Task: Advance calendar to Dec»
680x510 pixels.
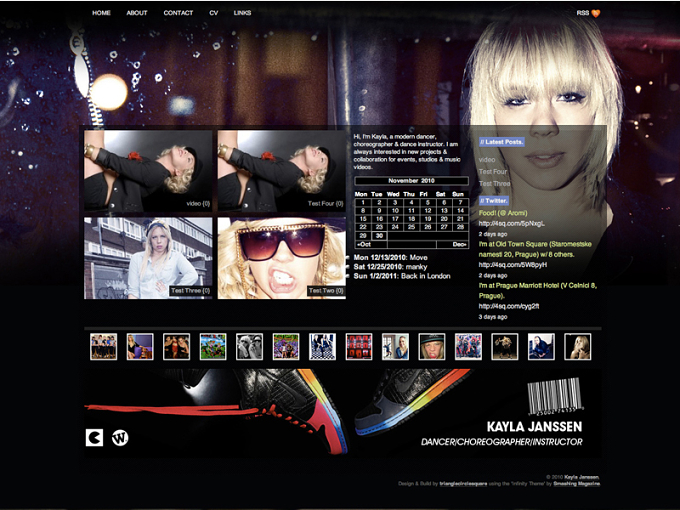Action: pyautogui.click(x=460, y=244)
